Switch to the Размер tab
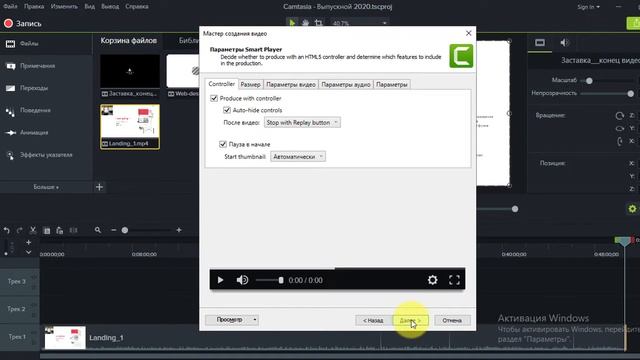This screenshot has height=360, width=640. 250,84
